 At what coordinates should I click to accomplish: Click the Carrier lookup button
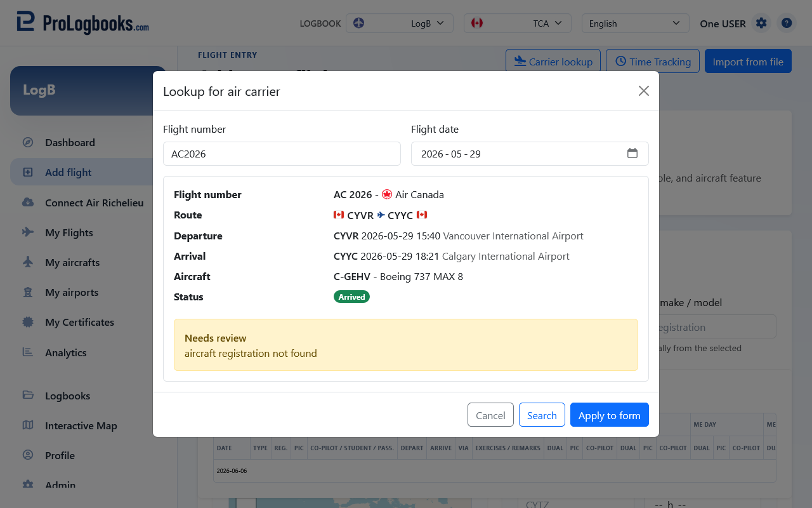tap(553, 61)
